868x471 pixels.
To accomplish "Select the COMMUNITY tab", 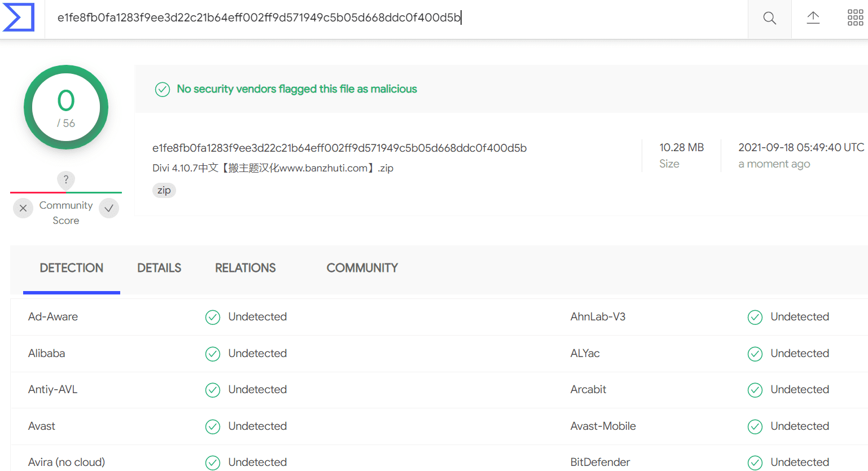I will pos(362,268).
